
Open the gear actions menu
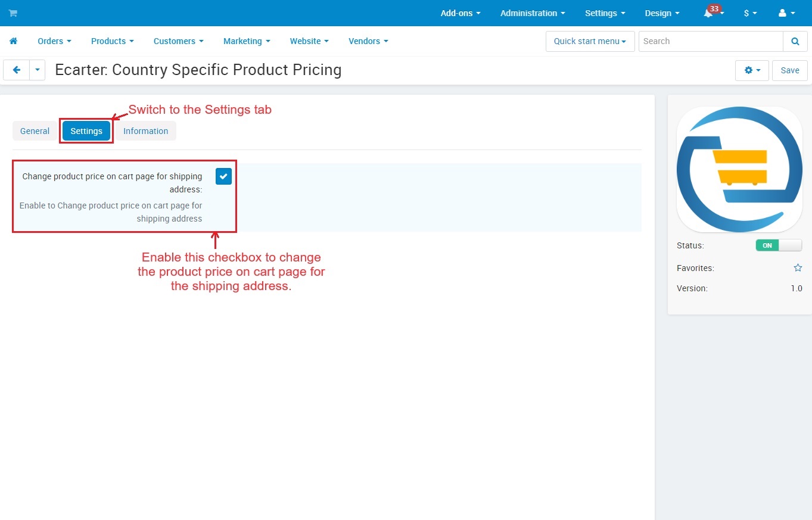[x=752, y=70]
